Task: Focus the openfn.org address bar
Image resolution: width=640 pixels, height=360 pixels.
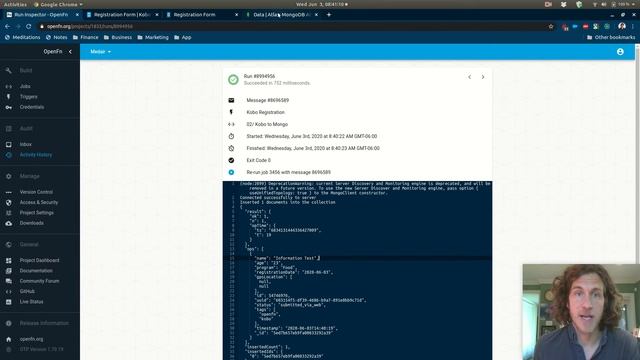Action: 294,26
